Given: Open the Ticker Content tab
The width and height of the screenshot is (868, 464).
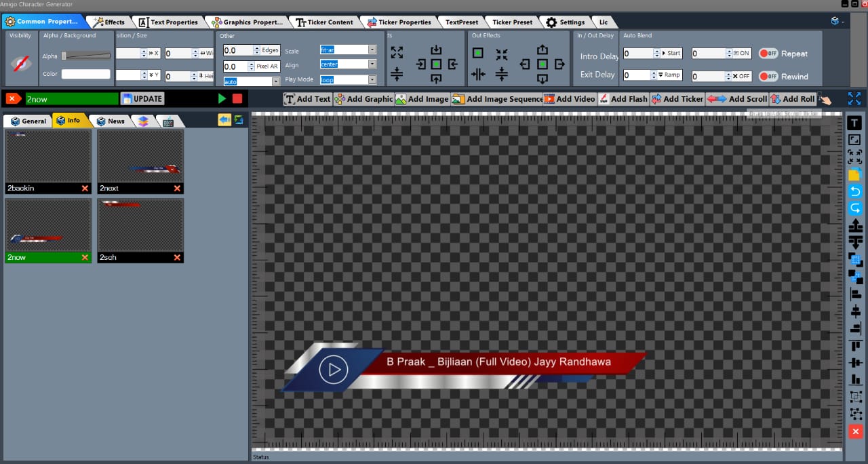Looking at the screenshot, I should tap(325, 22).
